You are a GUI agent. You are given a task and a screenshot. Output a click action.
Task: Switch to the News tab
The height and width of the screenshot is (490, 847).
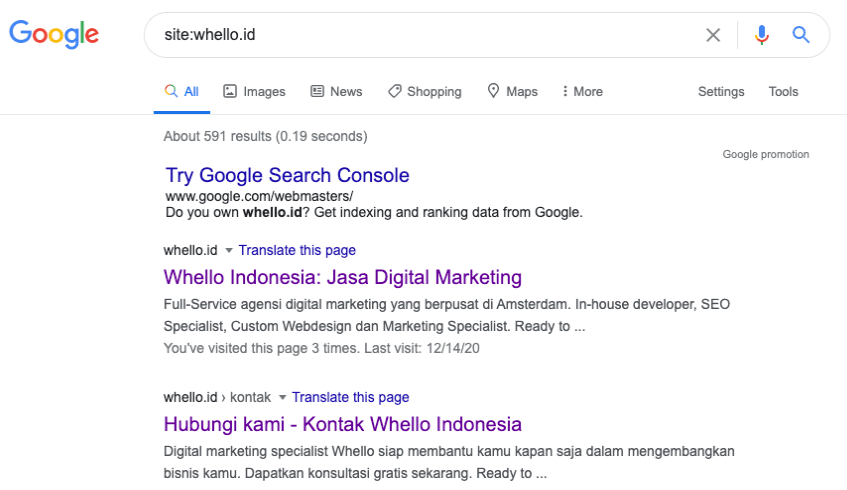[x=336, y=91]
